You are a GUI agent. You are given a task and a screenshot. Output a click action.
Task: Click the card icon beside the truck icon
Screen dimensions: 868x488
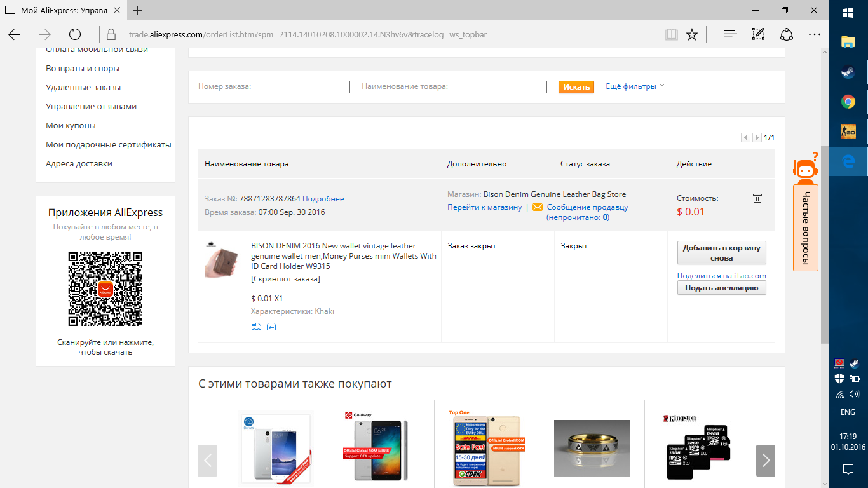271,327
